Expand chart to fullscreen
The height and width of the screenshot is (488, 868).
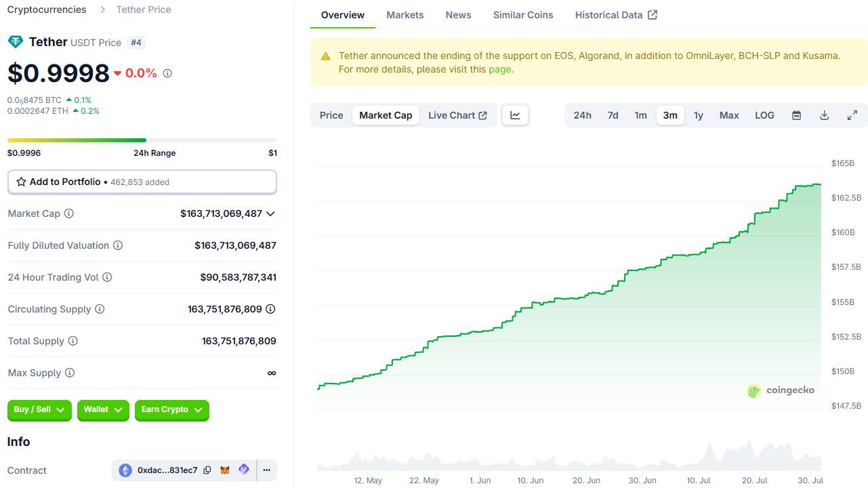[852, 115]
